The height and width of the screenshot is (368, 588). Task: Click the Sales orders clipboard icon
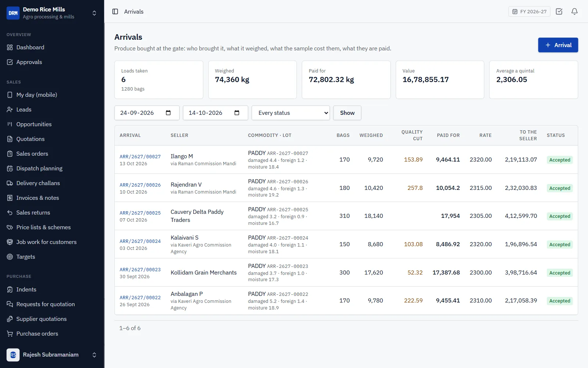tap(10, 154)
